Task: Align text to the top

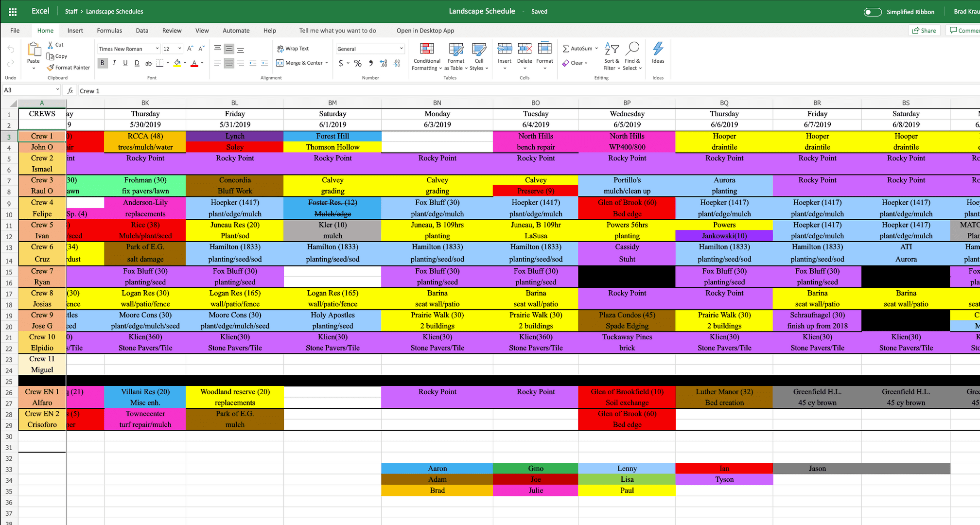Action: [x=218, y=49]
